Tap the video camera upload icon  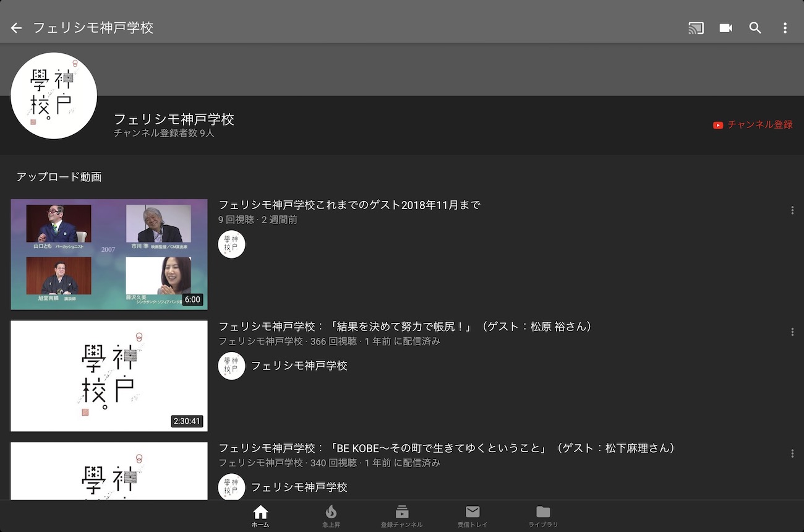click(725, 28)
